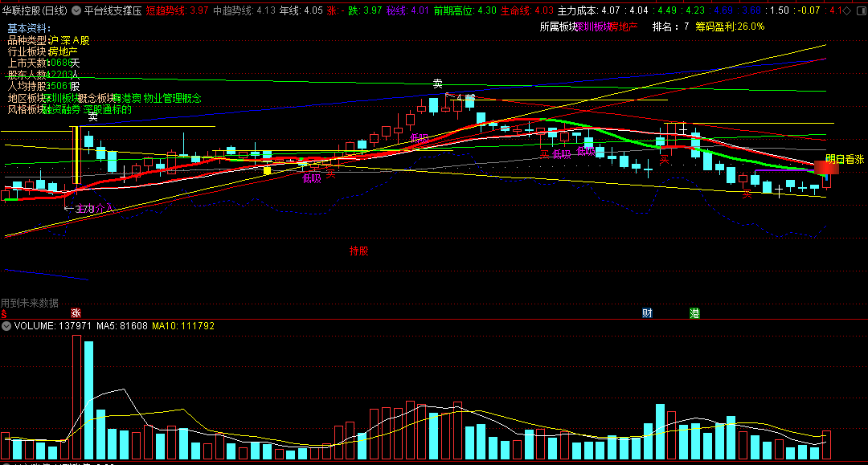Click the diamond icon at top right

[847, 10]
